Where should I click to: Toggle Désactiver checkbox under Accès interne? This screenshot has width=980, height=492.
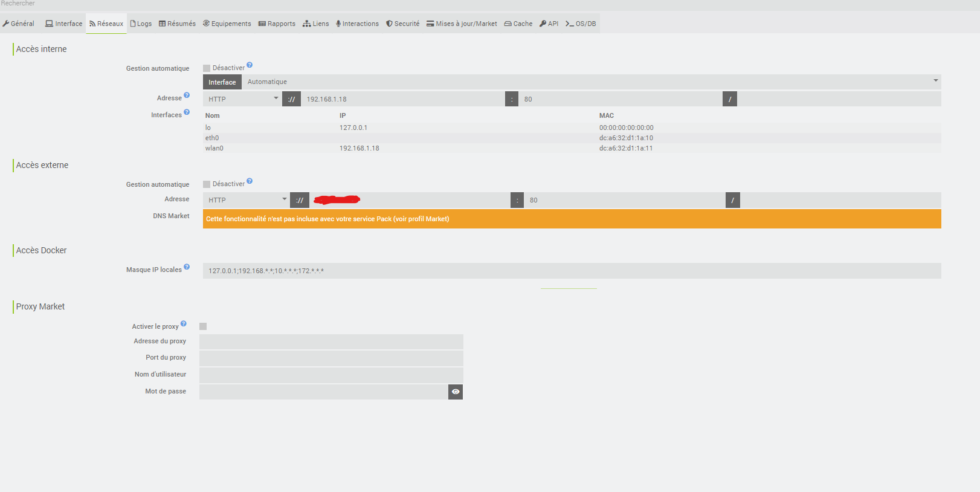point(207,68)
